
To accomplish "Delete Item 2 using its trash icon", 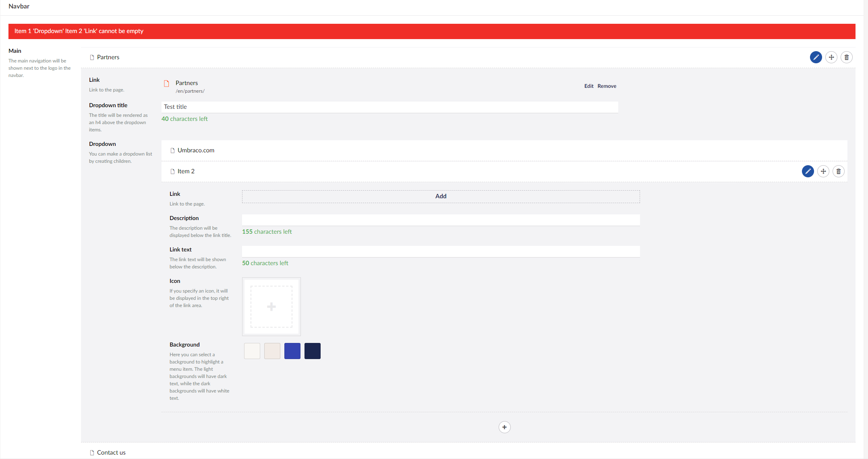I will pyautogui.click(x=838, y=171).
